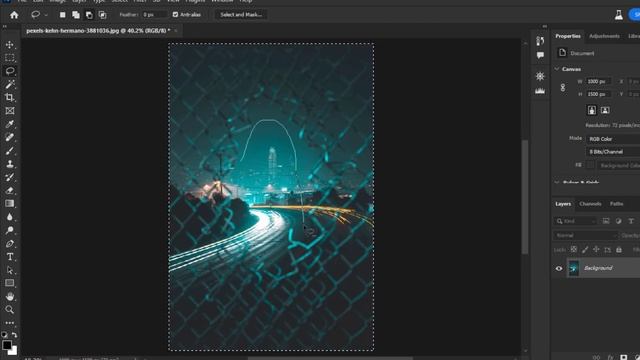Toggle lock position

click(596, 249)
